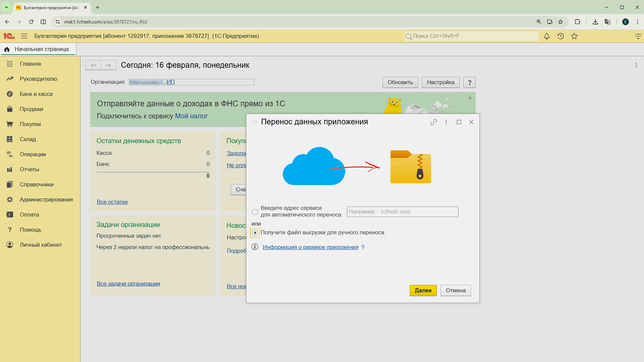Expand the header settings menu at far right
Viewport: 644px width, 362px height.
(638, 36)
